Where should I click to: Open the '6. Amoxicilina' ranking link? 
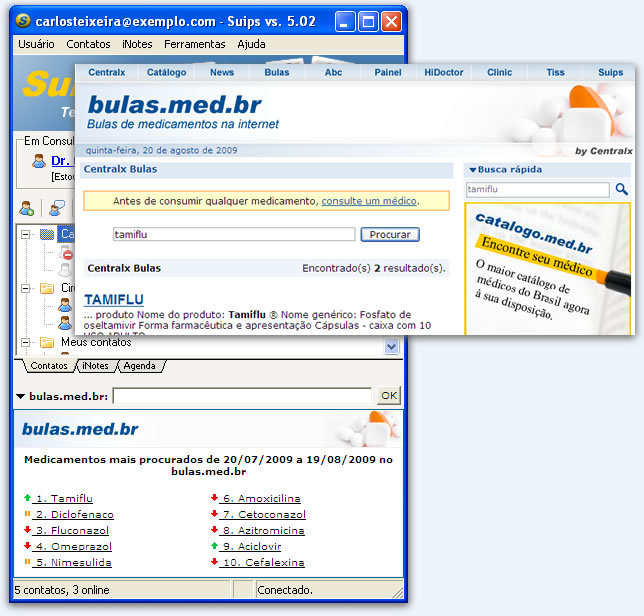tap(260, 498)
